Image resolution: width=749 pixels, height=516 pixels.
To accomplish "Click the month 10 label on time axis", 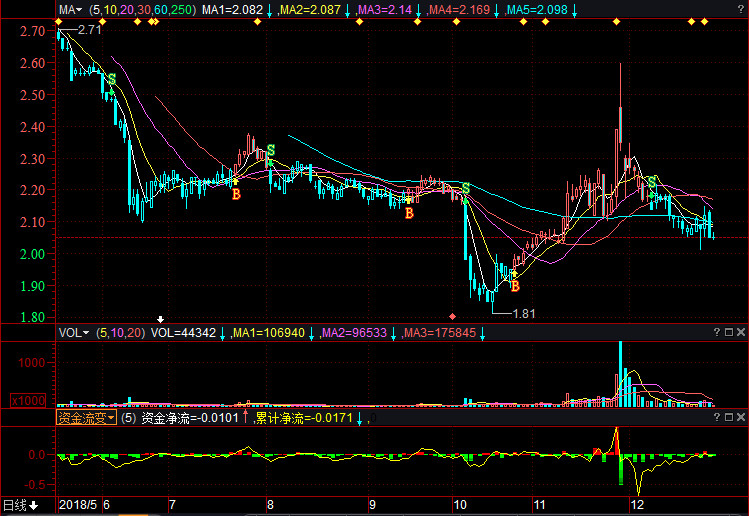I will pyautogui.click(x=460, y=505).
